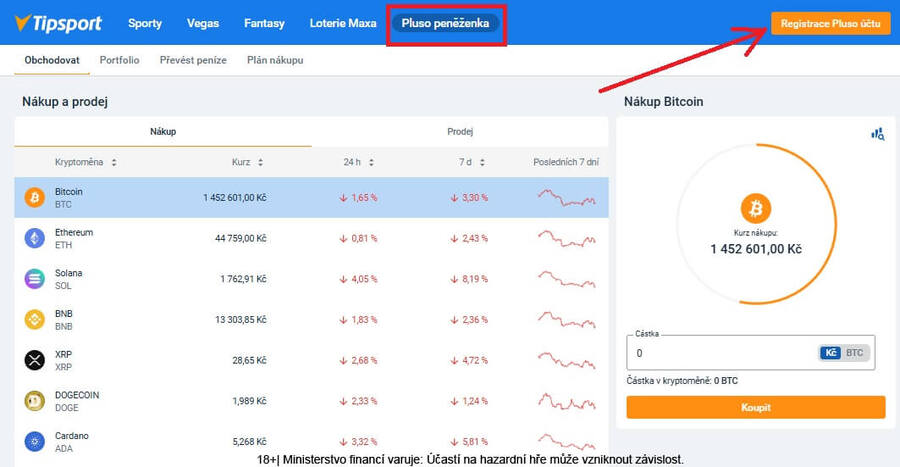
Task: Click Solana 7d change 8,19 %
Action: [x=470, y=279]
